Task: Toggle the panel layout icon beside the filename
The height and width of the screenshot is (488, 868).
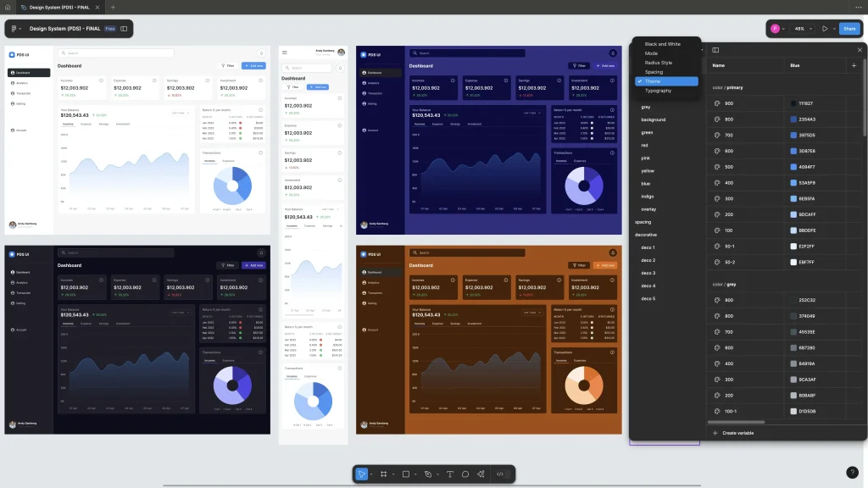Action: point(122,28)
